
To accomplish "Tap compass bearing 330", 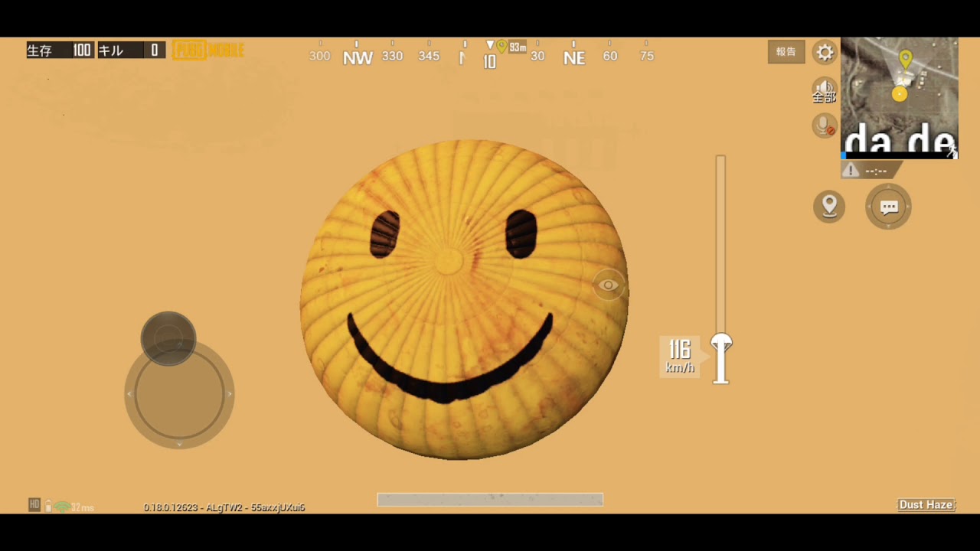I will 392,56.
